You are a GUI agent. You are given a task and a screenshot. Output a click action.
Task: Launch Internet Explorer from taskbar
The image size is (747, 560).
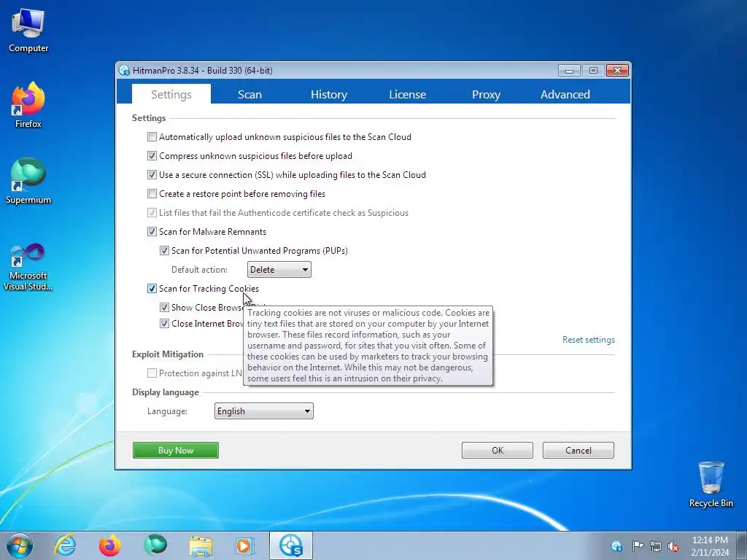coord(65,545)
